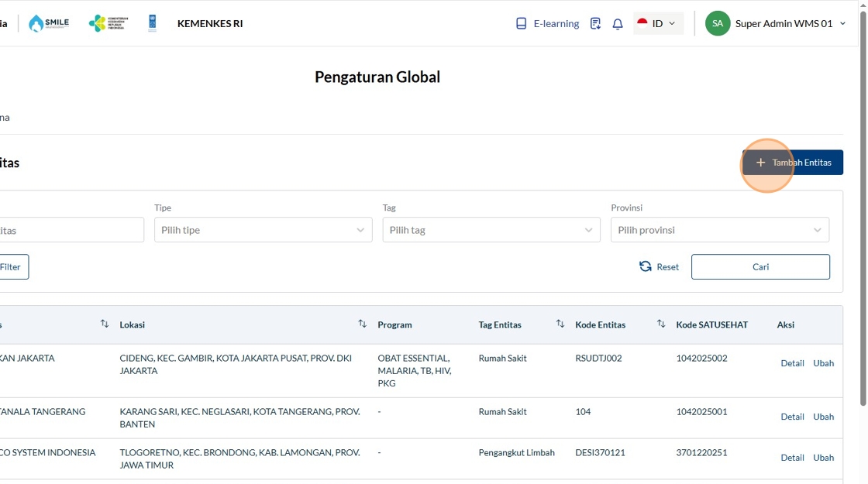Screen dimensions: 868x484
Task: Sort by Kode Entitas column arrows
Action: click(x=661, y=324)
